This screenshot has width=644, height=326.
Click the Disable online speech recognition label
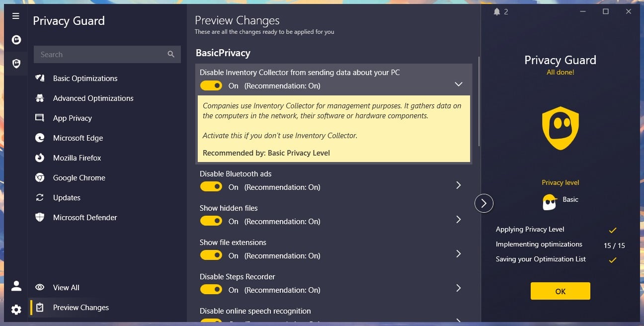click(255, 311)
